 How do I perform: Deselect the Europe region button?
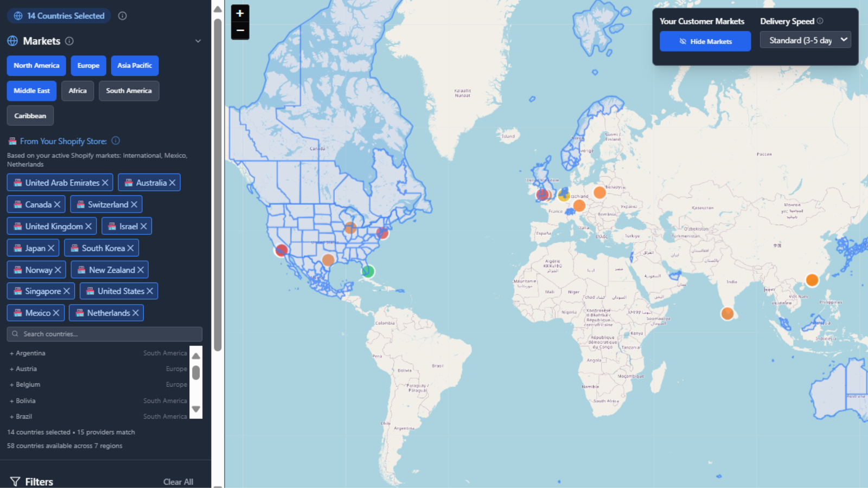click(88, 65)
